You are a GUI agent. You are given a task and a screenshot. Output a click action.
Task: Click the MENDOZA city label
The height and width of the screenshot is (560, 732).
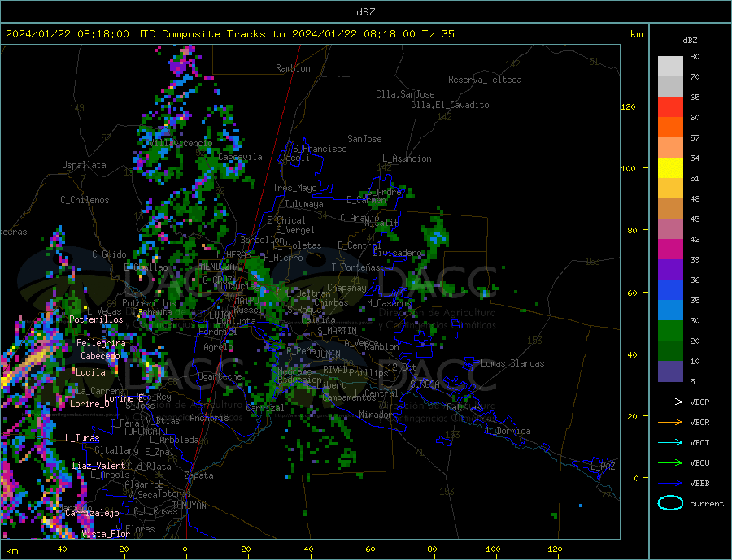[218, 267]
